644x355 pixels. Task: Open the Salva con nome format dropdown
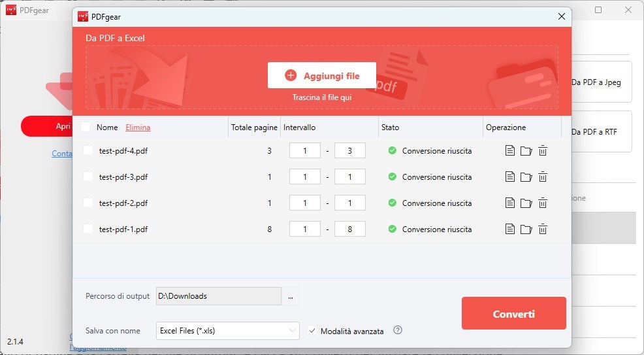click(x=227, y=331)
